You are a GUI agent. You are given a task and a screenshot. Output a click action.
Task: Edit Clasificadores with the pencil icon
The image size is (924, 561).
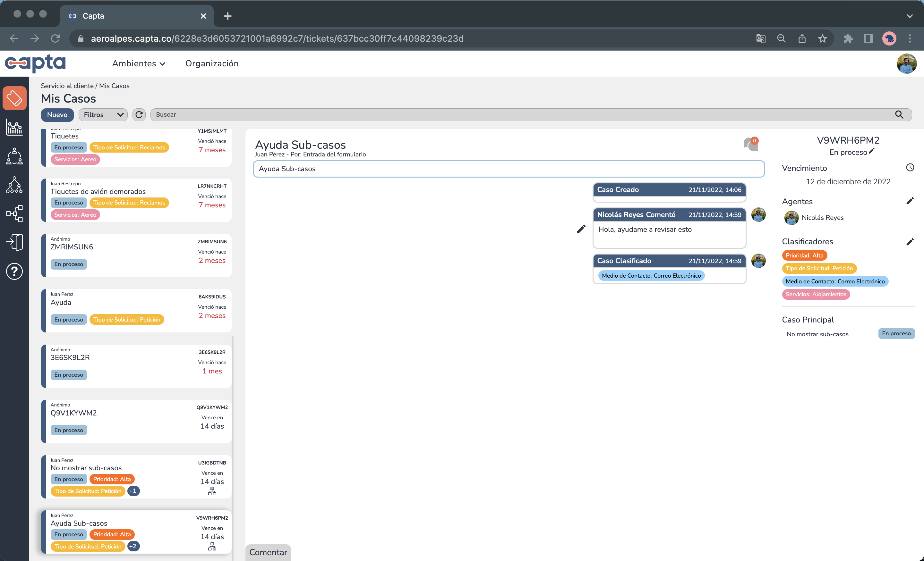tap(910, 242)
